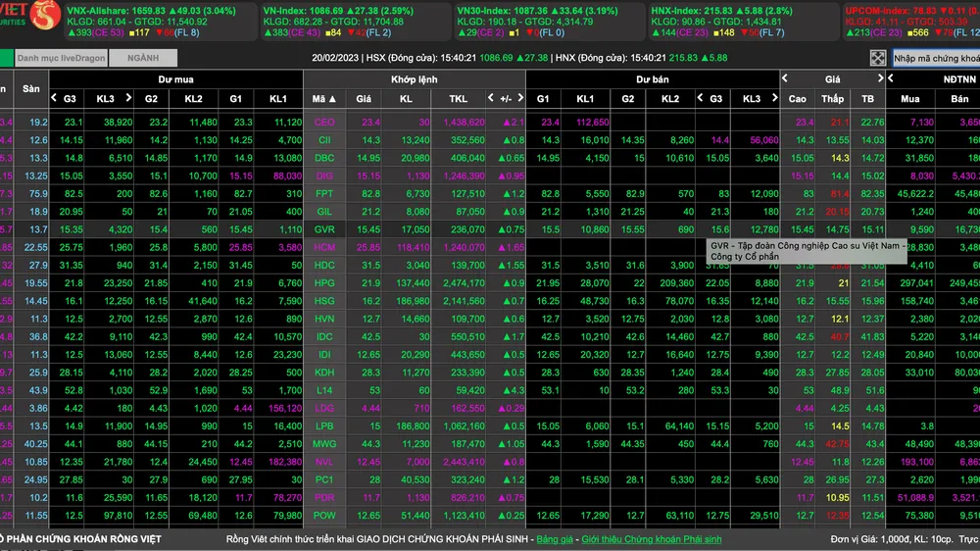Click left arrow of NĐTNN header
980x551 pixels.
pos(891,78)
